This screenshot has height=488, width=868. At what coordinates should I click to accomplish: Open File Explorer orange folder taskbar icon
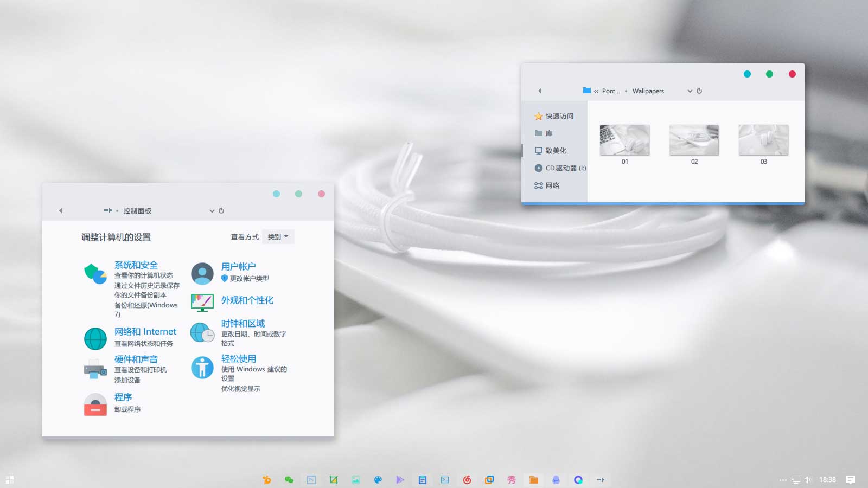pyautogui.click(x=533, y=480)
